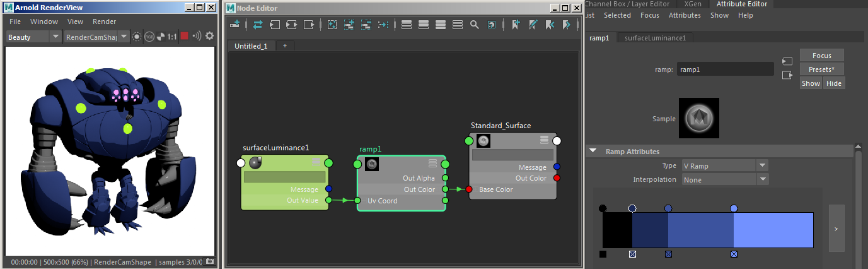868x269 pixels.
Task: Click the Node Editor search magnifier icon
Action: [474, 25]
